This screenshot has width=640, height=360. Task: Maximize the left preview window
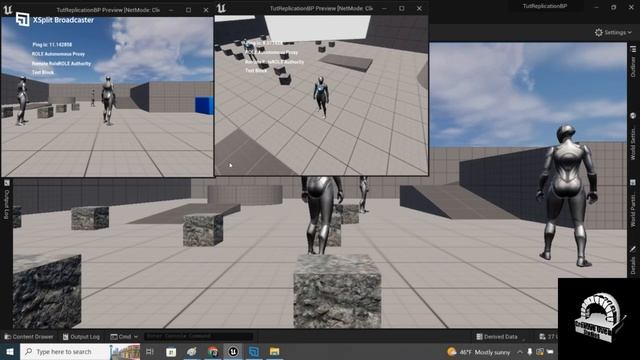pos(188,10)
